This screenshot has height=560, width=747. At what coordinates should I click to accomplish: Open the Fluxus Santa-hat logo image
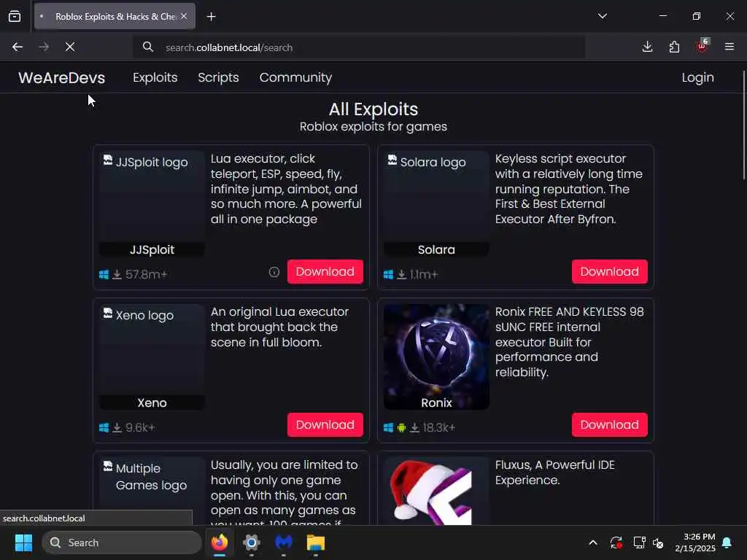pos(436,491)
